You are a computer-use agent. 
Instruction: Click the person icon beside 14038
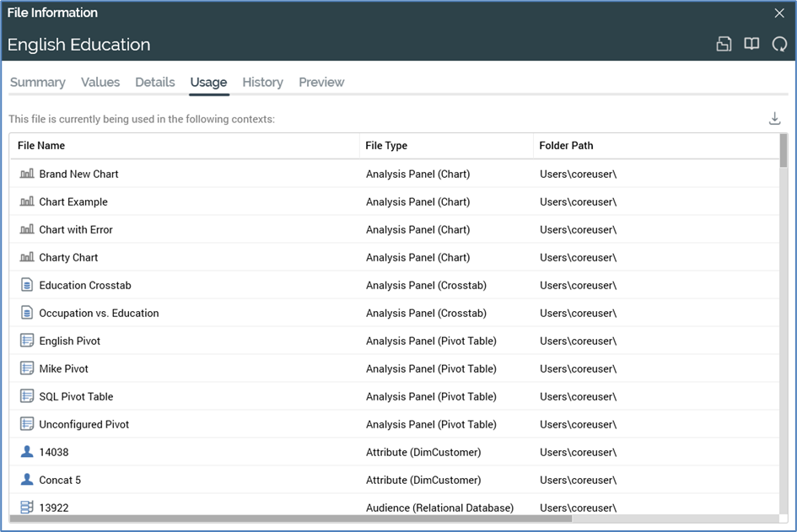[27, 452]
